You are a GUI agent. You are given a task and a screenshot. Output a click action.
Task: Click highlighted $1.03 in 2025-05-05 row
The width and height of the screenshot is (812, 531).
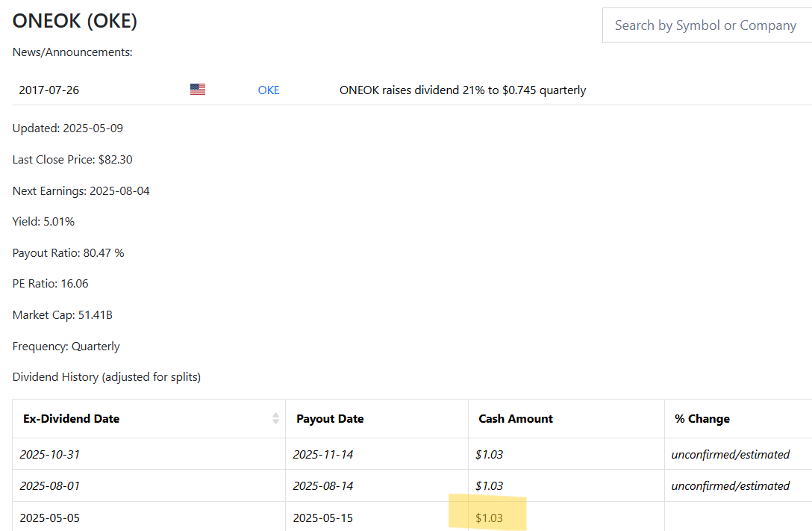(490, 518)
